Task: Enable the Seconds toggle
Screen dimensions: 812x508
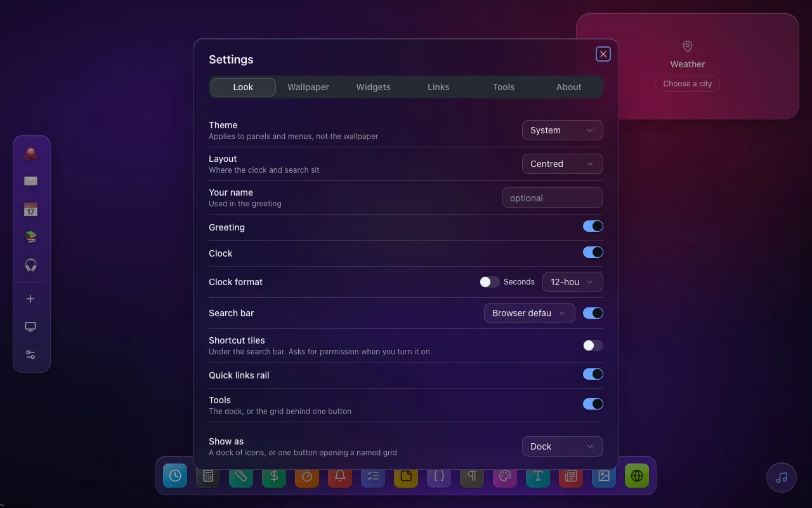Action: pyautogui.click(x=490, y=282)
